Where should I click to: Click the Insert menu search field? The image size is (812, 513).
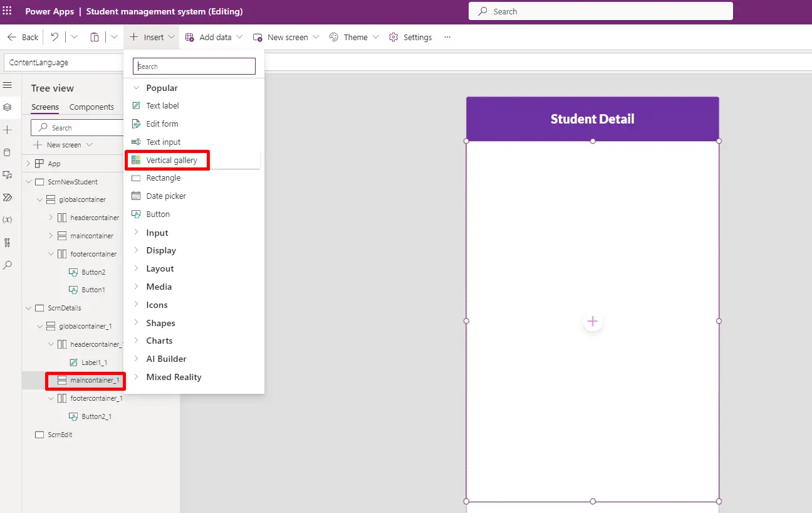(194, 66)
